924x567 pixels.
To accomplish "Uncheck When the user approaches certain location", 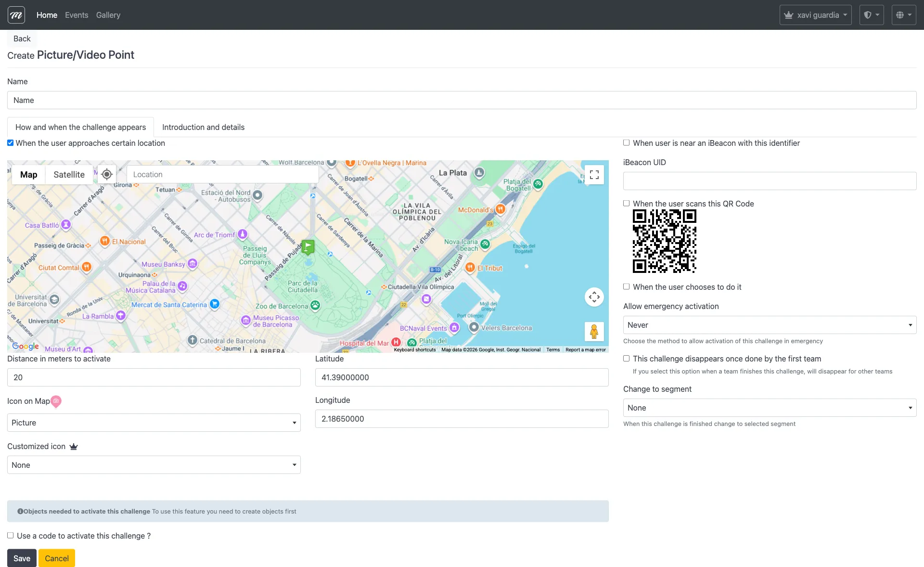I will [x=11, y=143].
